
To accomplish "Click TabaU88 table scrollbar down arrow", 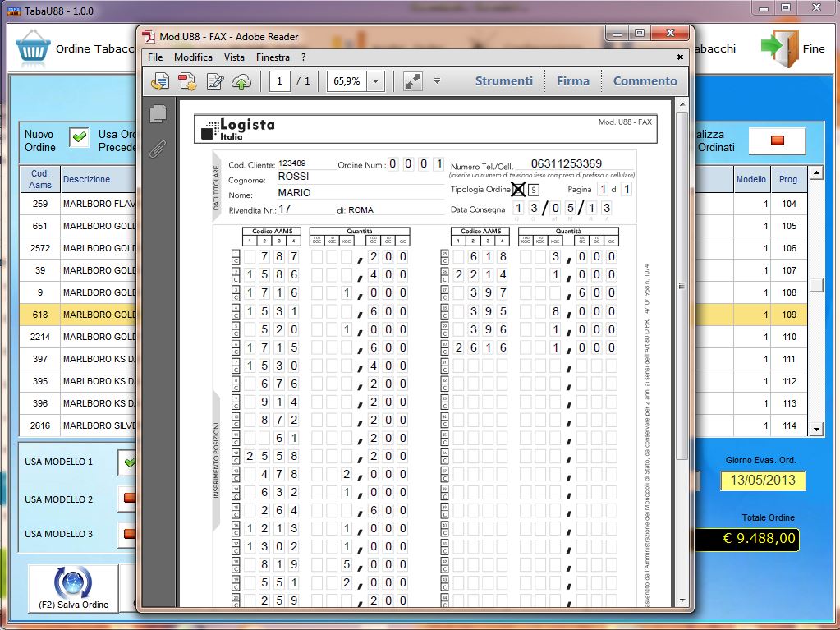I will tap(816, 429).
